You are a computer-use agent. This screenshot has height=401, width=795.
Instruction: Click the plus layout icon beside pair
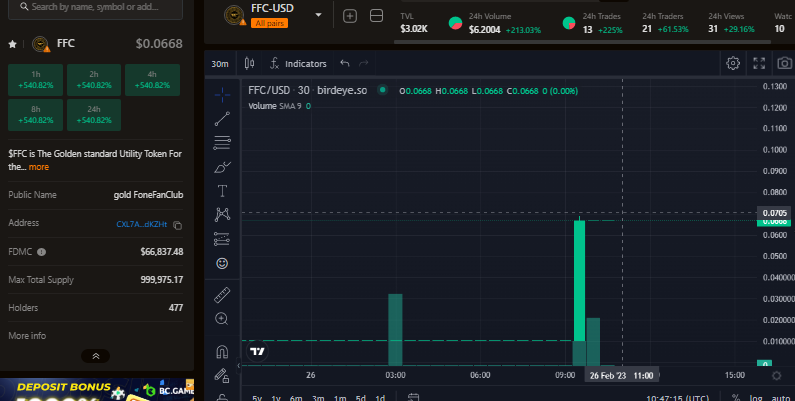click(350, 16)
